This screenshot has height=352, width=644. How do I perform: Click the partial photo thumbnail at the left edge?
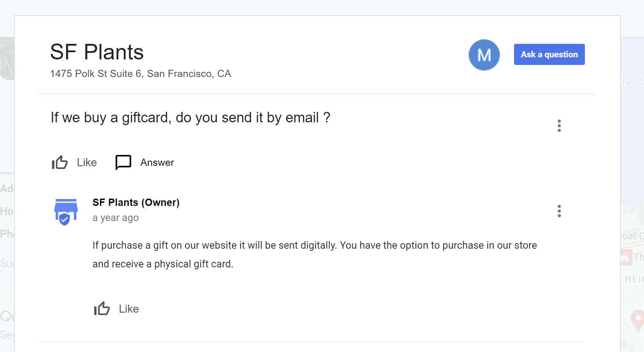pyautogui.click(x=7, y=58)
